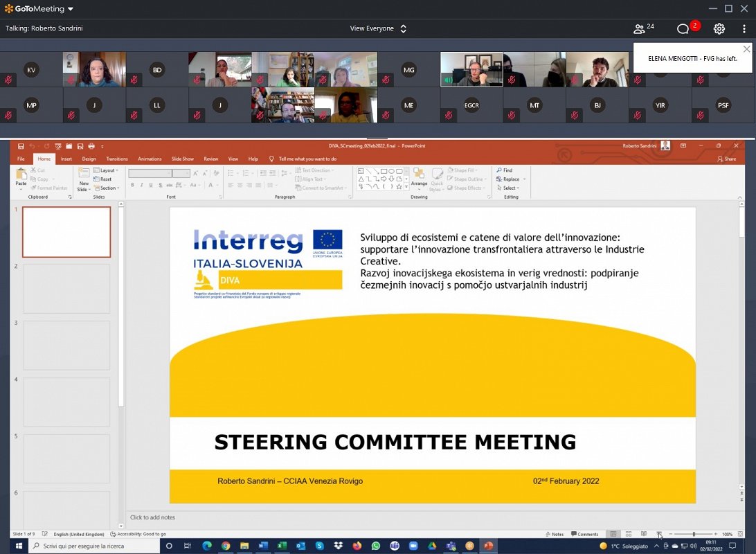This screenshot has height=554, width=756.
Task: Click the Arrange button
Action: [419, 177]
